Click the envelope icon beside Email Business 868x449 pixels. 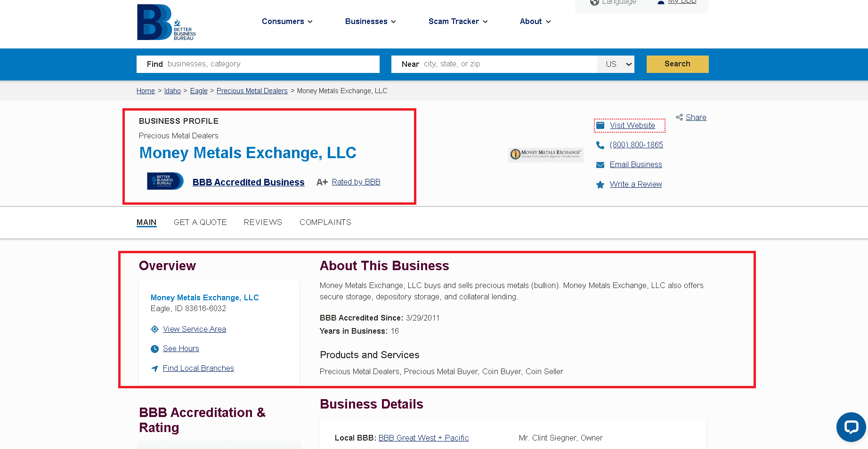600,165
